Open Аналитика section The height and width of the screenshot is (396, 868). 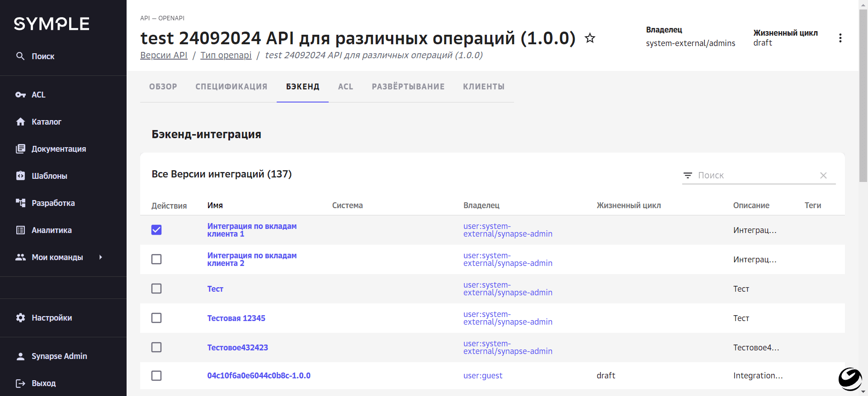(x=52, y=230)
